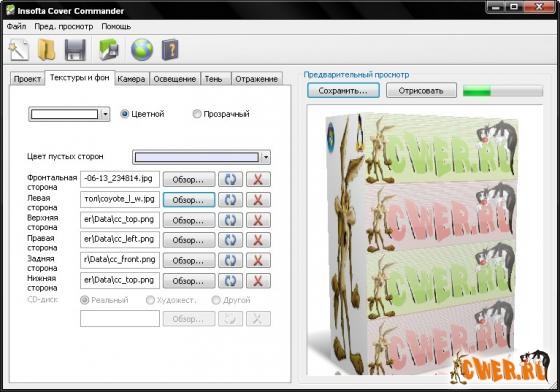Remove the Верхняя сторона texture
Screen dimensions: 560x392
pyautogui.click(x=258, y=220)
